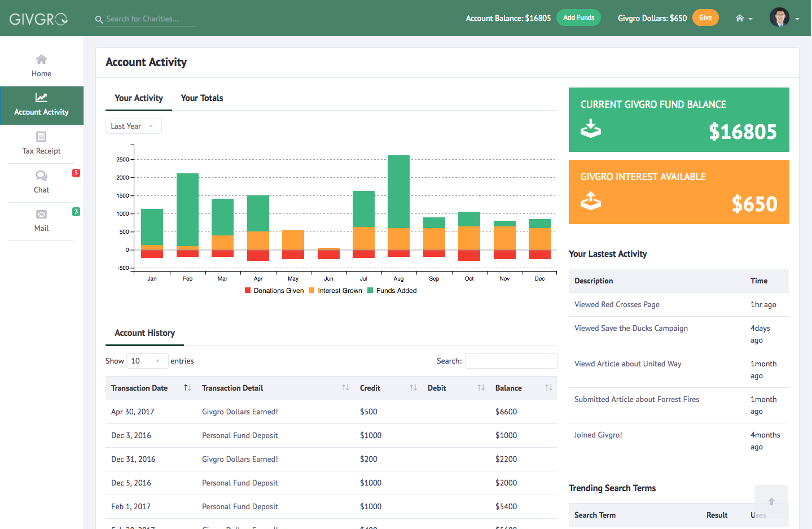
Task: Select the Dec 5, 2016 transaction row
Action: point(331,483)
